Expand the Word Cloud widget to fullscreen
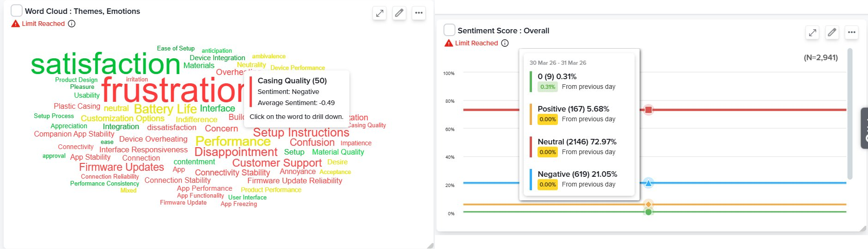The width and height of the screenshot is (868, 249). click(379, 13)
